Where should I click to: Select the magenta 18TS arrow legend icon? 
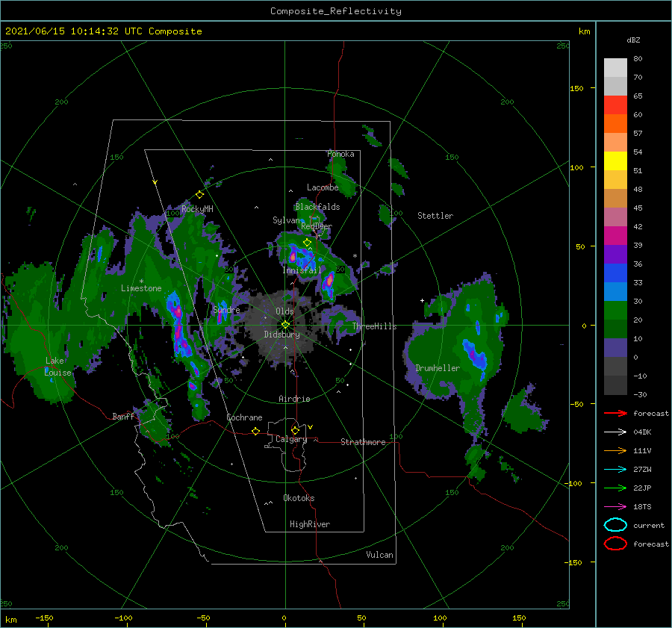tap(615, 507)
